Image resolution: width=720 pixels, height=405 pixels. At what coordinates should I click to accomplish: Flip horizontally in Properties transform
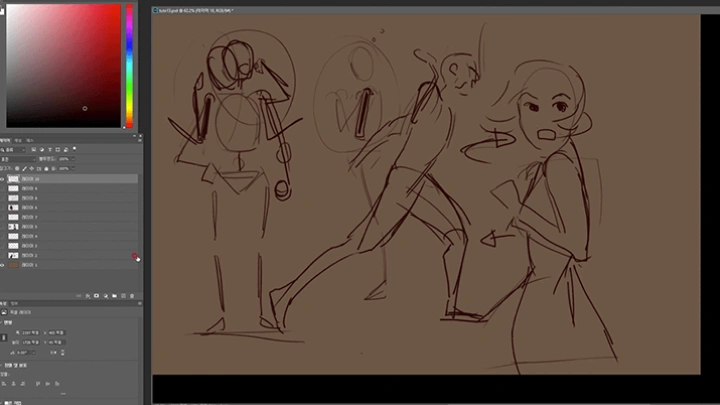pyautogui.click(x=53, y=353)
